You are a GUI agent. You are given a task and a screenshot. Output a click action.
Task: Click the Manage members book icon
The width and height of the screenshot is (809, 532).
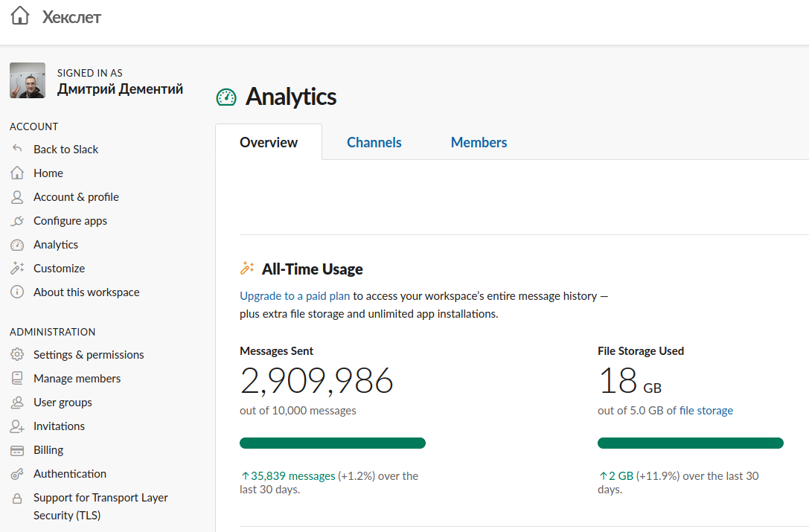click(x=17, y=378)
